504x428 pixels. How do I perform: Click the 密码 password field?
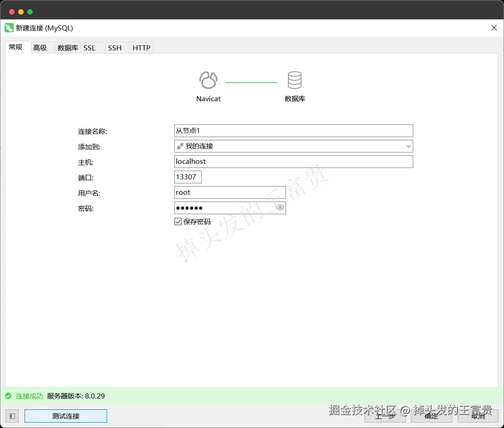(230, 208)
